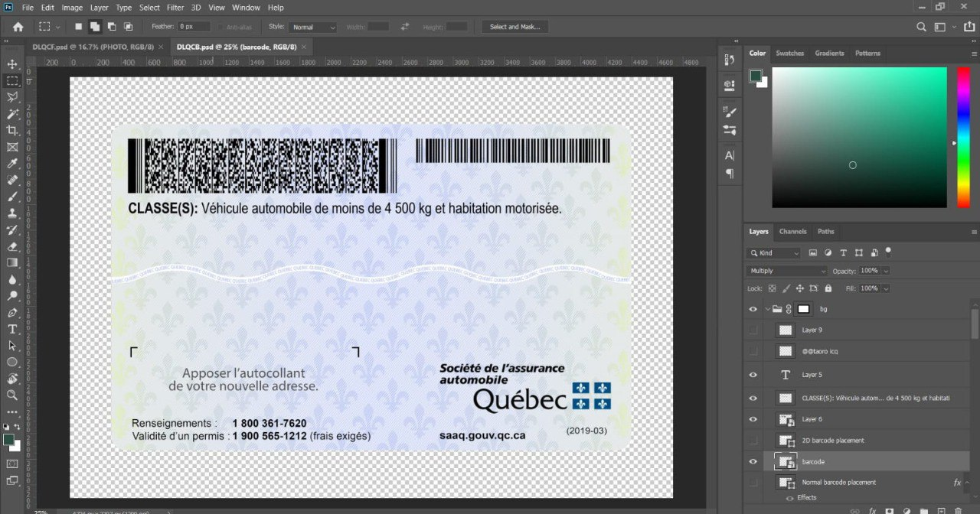Click the Select and Mask button
This screenshot has height=514, width=980.
(x=514, y=27)
